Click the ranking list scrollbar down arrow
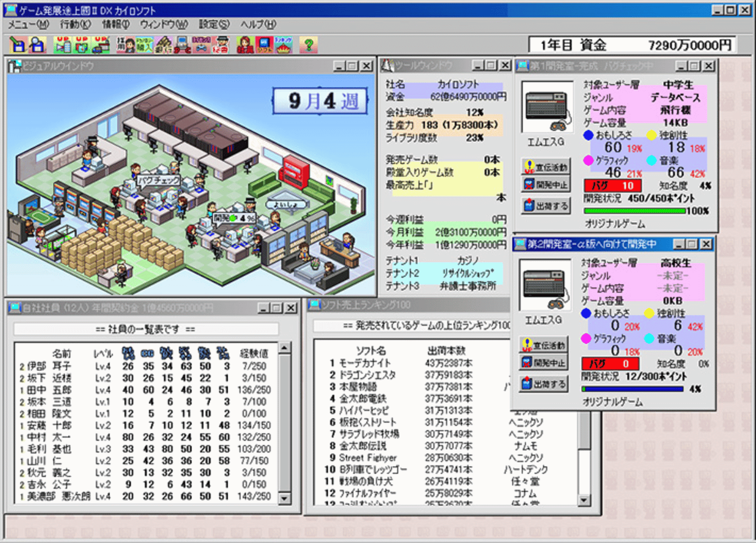756x543 pixels. [584, 500]
